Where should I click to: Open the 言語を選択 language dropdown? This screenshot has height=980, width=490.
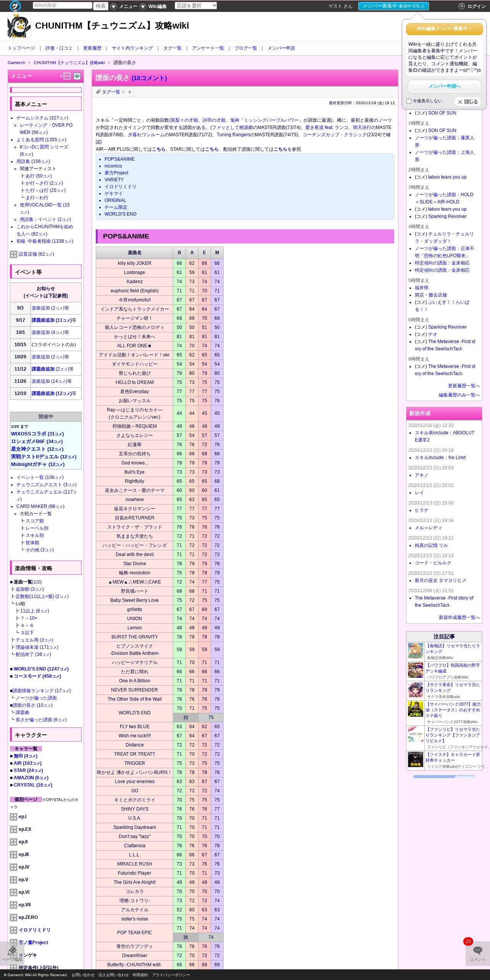tap(196, 6)
